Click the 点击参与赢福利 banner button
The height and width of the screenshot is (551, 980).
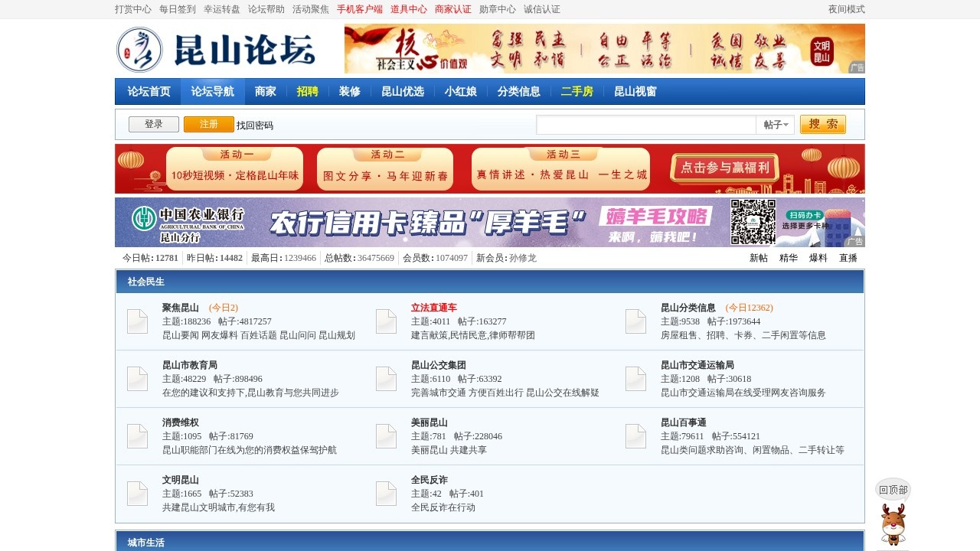click(x=724, y=168)
